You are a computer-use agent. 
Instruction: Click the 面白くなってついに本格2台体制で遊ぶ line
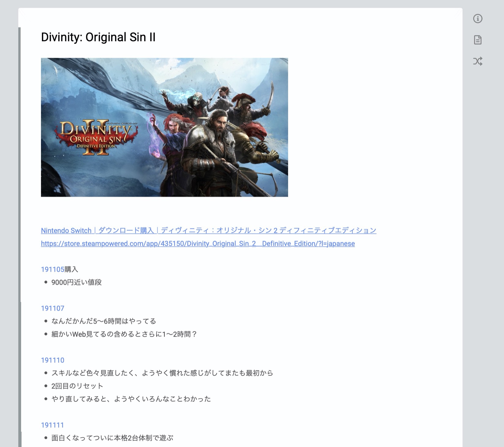click(112, 438)
